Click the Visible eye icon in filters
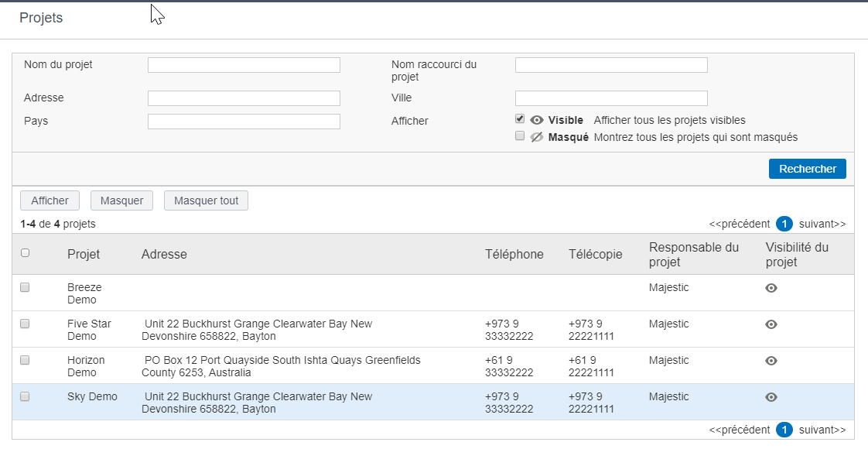 [536, 120]
